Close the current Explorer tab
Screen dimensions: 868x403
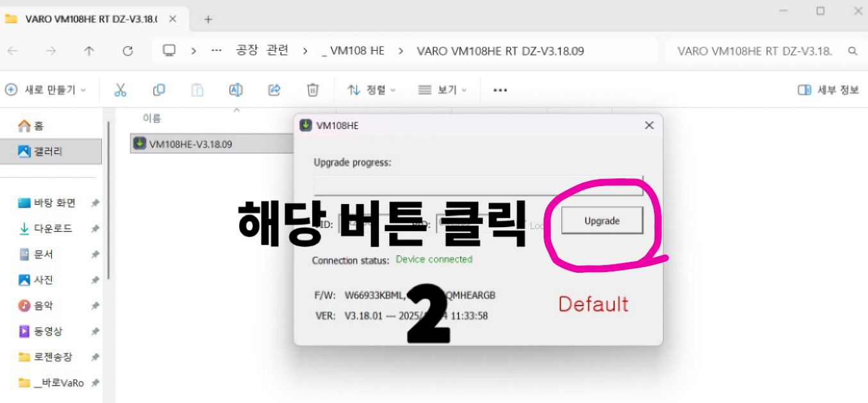[x=172, y=19]
